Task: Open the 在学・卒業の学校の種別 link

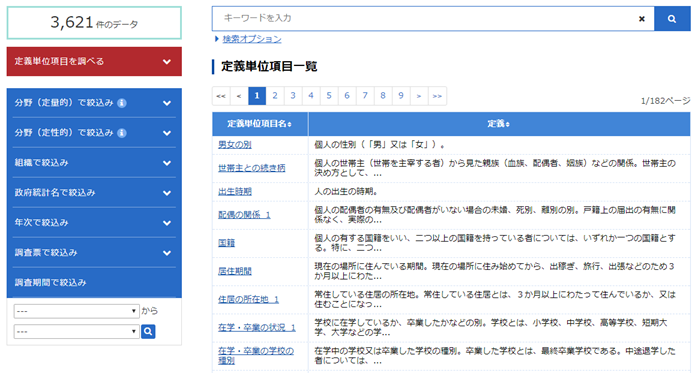Action: [x=256, y=356]
